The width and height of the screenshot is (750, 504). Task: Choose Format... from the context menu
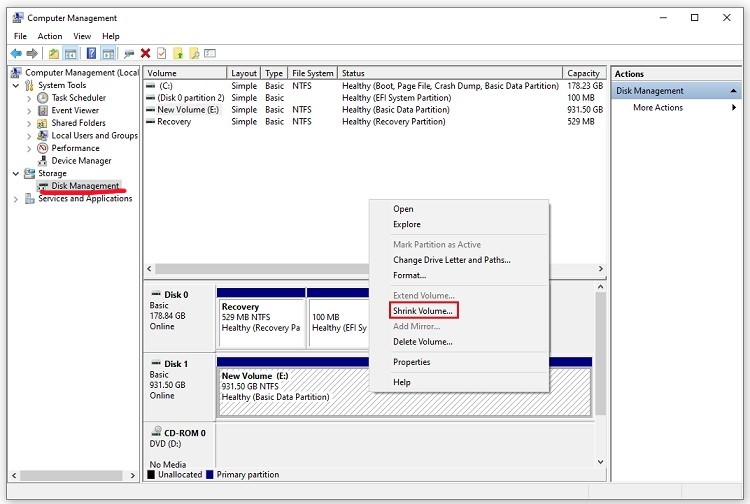point(459,275)
